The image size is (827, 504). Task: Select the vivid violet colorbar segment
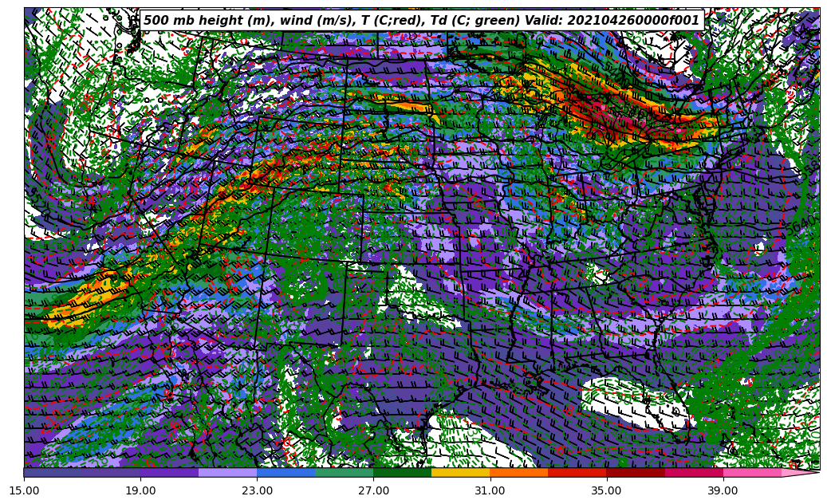click(169, 472)
